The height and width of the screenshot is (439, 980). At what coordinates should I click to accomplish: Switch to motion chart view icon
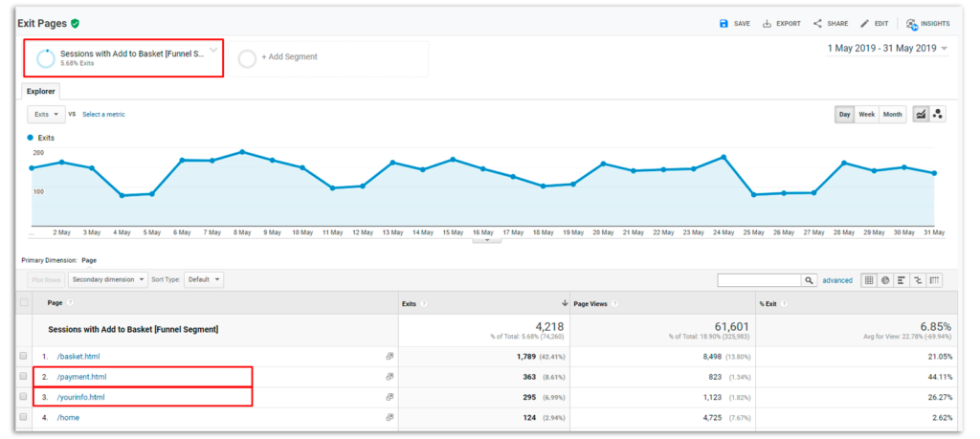pos(938,114)
